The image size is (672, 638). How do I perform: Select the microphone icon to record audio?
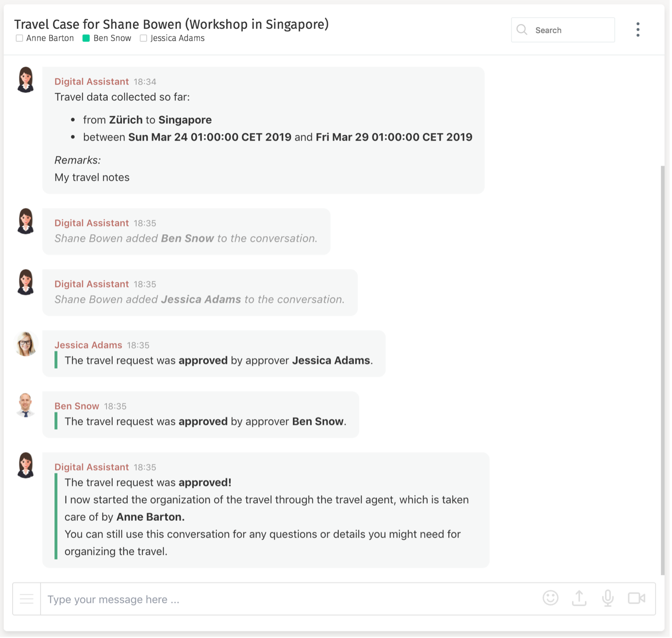608,599
